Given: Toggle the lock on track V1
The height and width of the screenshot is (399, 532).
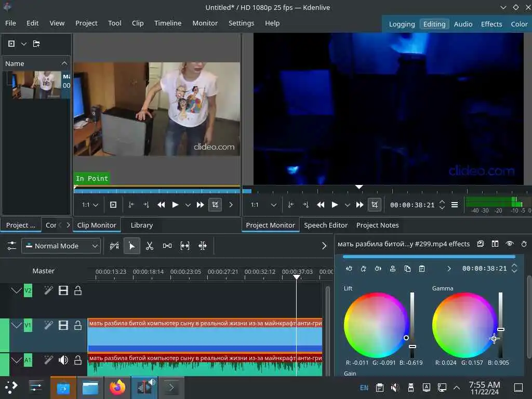Looking at the screenshot, I should (78, 326).
